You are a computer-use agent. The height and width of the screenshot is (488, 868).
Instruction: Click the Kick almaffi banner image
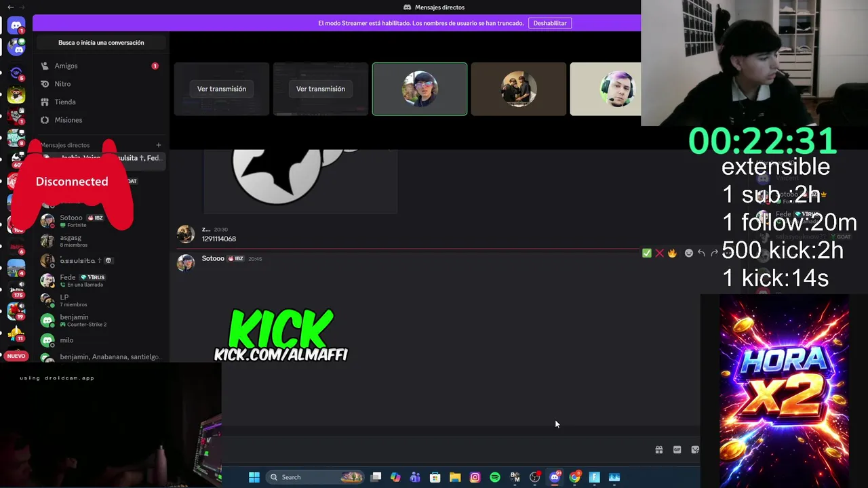point(281,335)
